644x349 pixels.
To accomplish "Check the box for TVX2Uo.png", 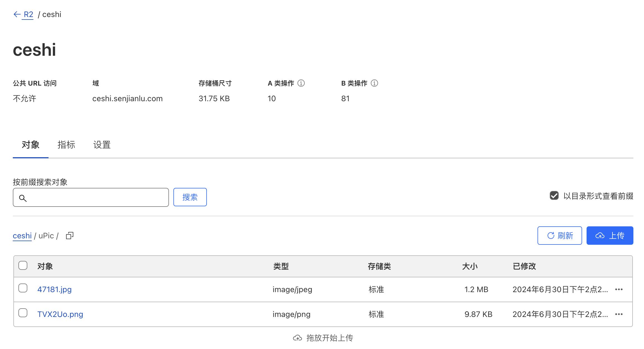I will pos(23,313).
